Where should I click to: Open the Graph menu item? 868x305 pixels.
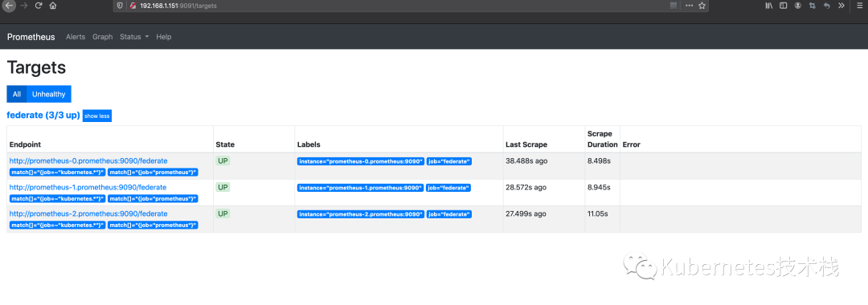pyautogui.click(x=102, y=37)
